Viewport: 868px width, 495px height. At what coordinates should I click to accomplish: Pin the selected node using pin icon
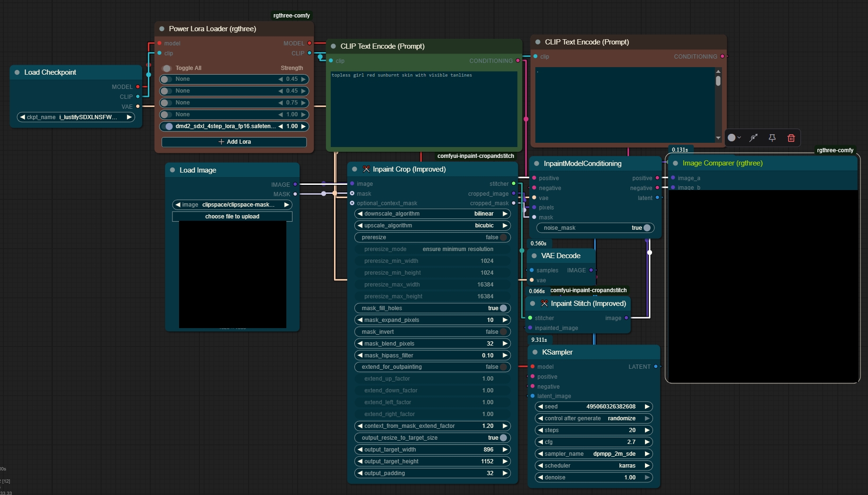coord(772,138)
